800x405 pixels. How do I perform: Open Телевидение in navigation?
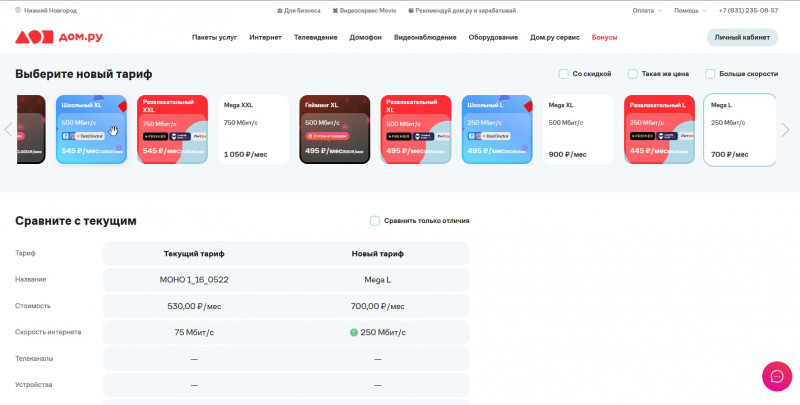(315, 37)
